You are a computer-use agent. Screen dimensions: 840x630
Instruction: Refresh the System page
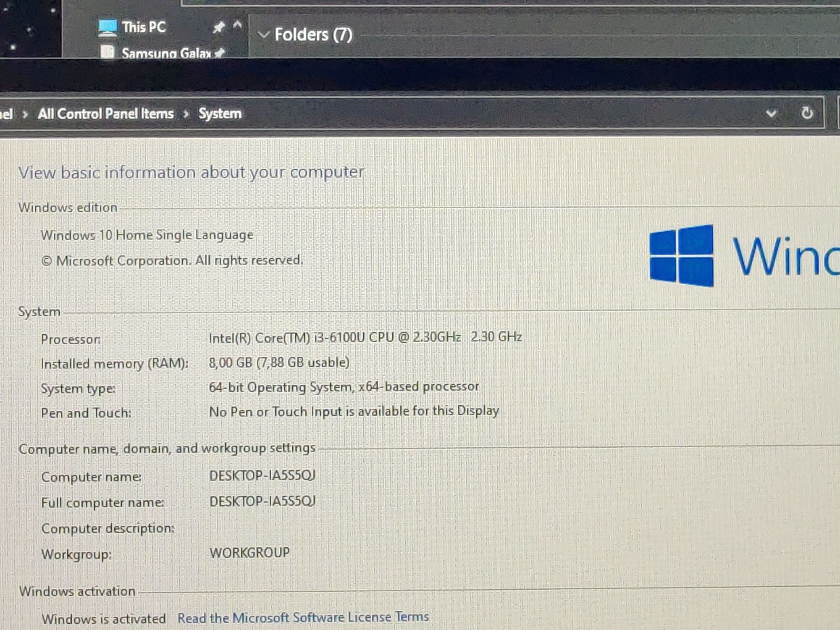pyautogui.click(x=807, y=113)
